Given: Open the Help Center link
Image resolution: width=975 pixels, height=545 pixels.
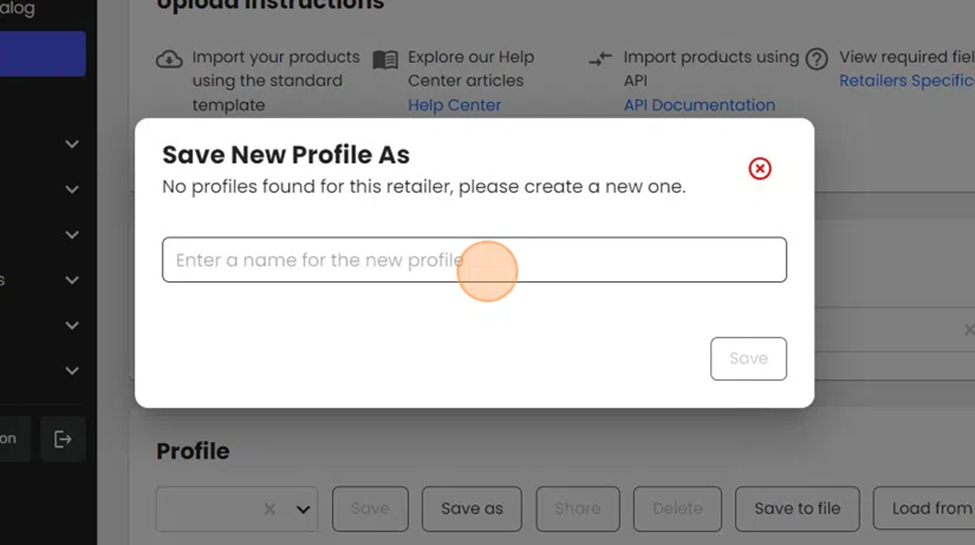Looking at the screenshot, I should [454, 105].
